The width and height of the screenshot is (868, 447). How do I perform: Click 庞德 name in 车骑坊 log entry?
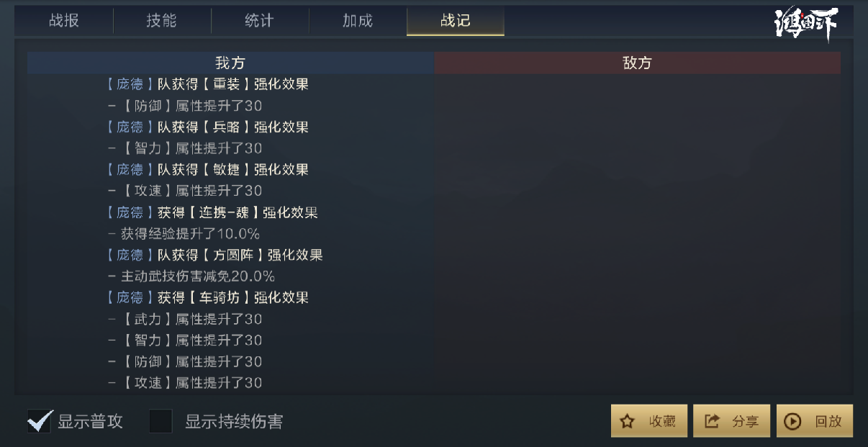(x=130, y=297)
